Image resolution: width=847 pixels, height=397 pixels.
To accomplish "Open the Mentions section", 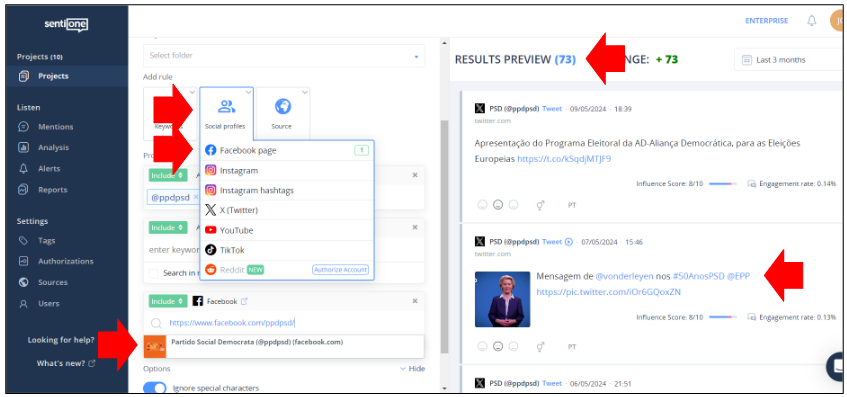I will point(55,127).
